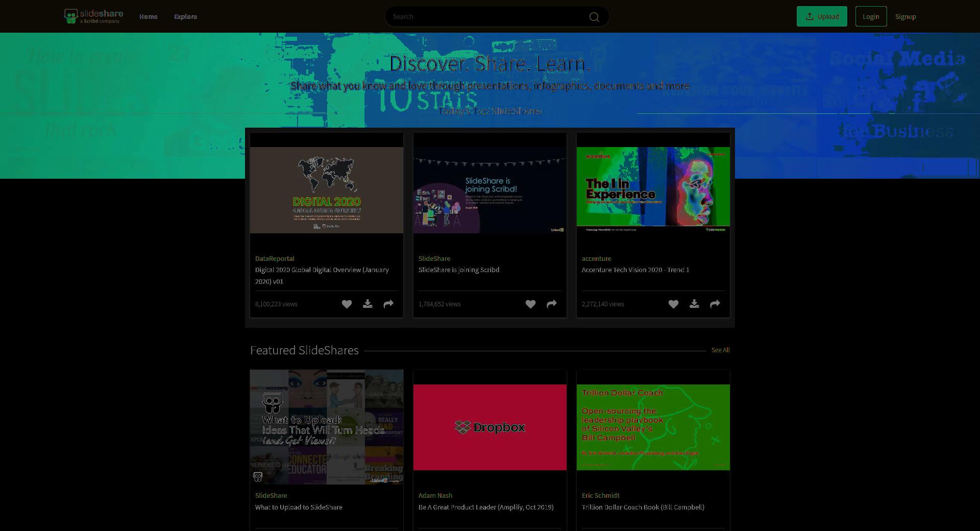Click the 1,784,652 views text

tap(439, 304)
